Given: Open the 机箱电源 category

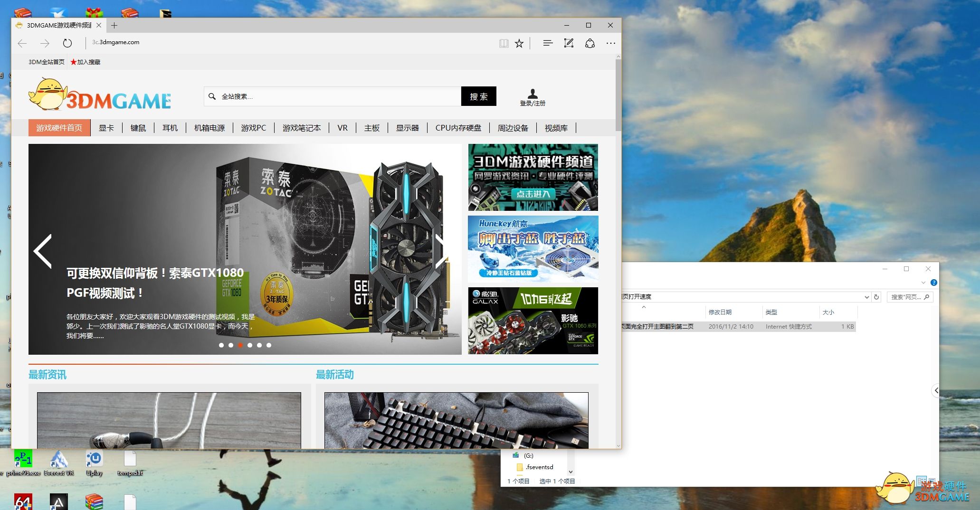Looking at the screenshot, I should click(x=209, y=128).
